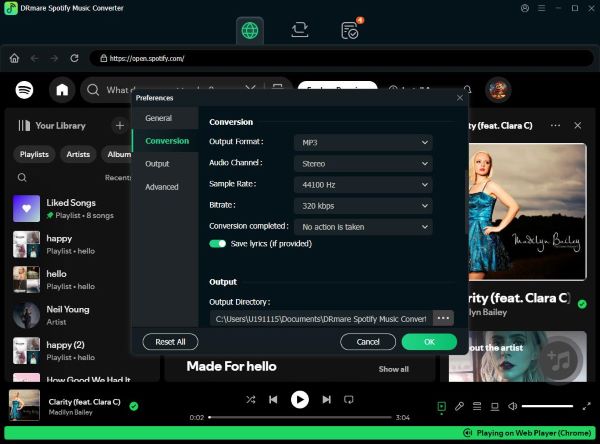The image size is (600, 444).
Task: Click the floating add music button
Action: coord(559,360)
